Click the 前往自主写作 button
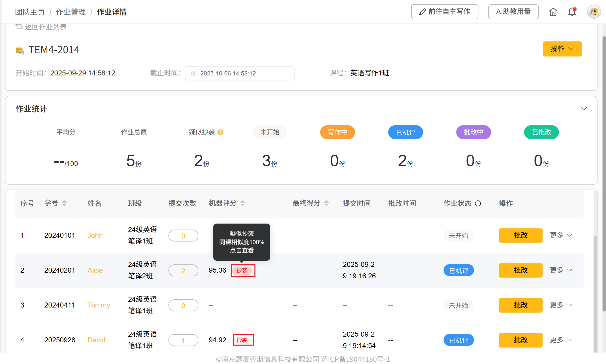 [445, 12]
